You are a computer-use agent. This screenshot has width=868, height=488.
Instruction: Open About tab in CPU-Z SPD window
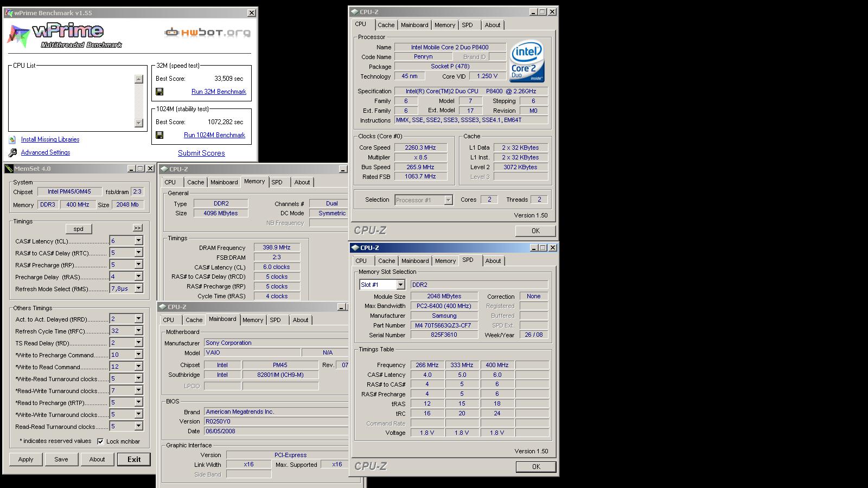(x=493, y=261)
